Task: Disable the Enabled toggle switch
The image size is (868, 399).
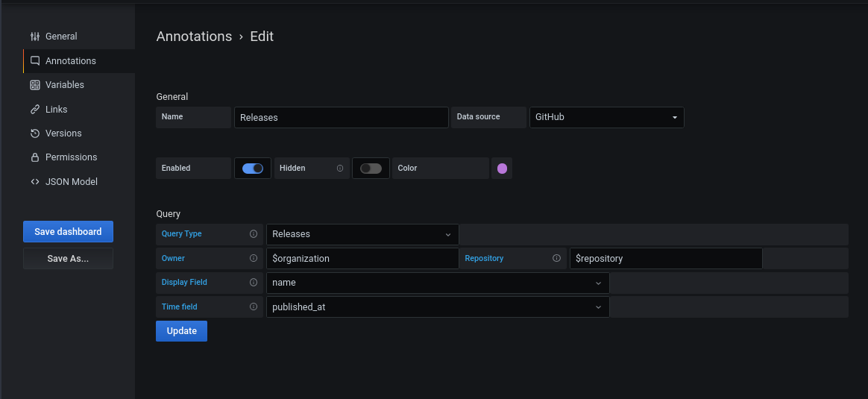Action: 253,169
